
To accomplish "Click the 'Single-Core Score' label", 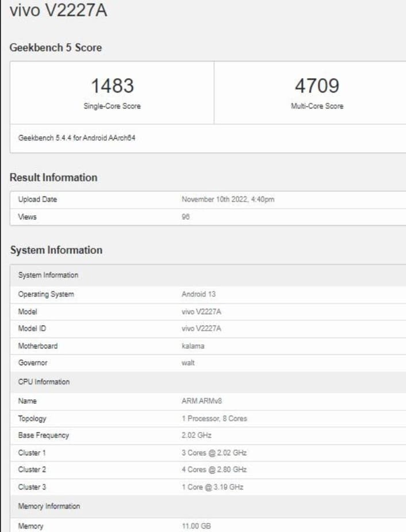I will (x=112, y=106).
